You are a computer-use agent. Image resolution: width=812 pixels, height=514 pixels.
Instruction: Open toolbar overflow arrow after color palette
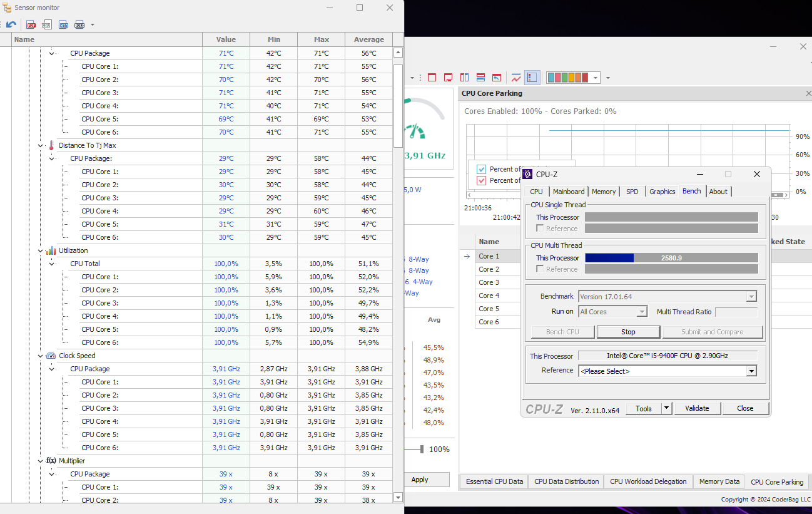607,78
